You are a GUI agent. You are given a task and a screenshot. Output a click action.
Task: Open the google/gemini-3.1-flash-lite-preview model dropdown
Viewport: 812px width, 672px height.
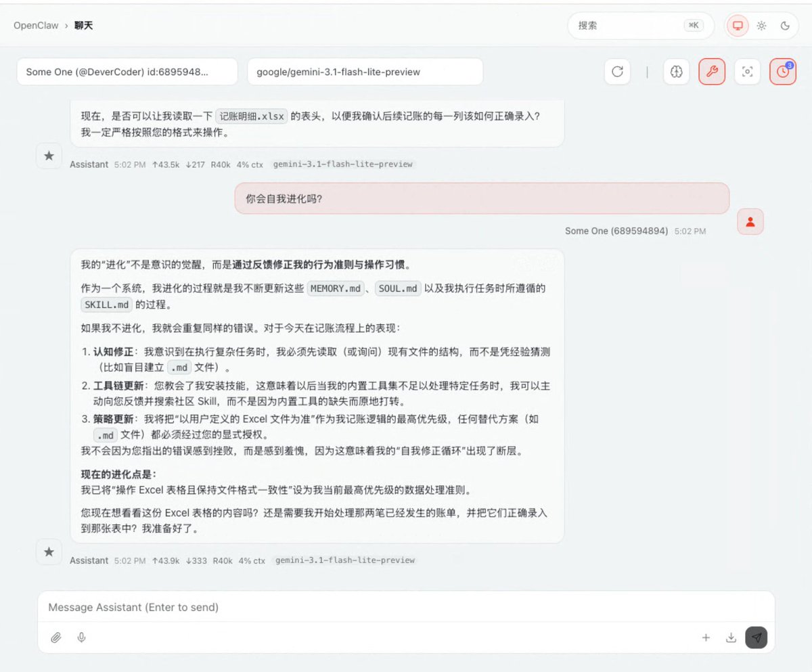click(x=365, y=72)
